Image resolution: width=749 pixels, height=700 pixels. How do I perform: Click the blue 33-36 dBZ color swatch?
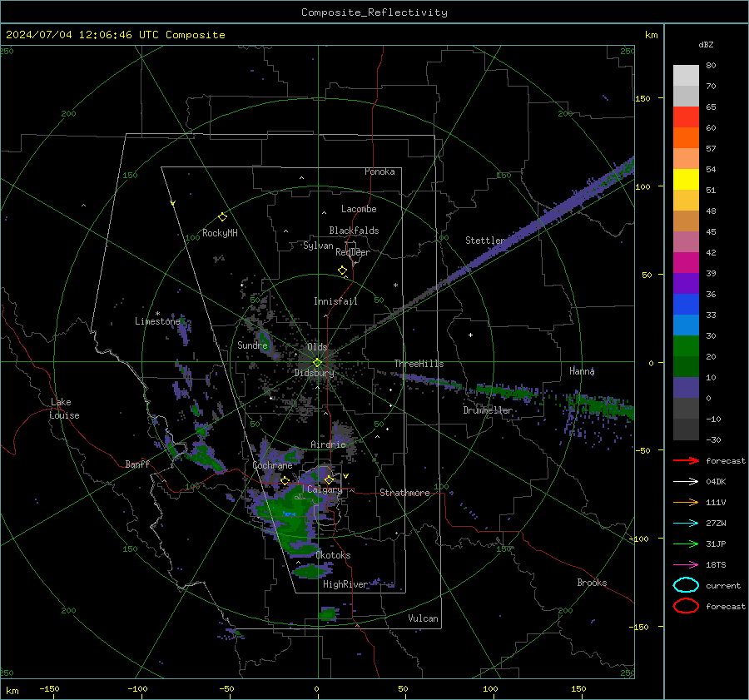pyautogui.click(x=686, y=305)
